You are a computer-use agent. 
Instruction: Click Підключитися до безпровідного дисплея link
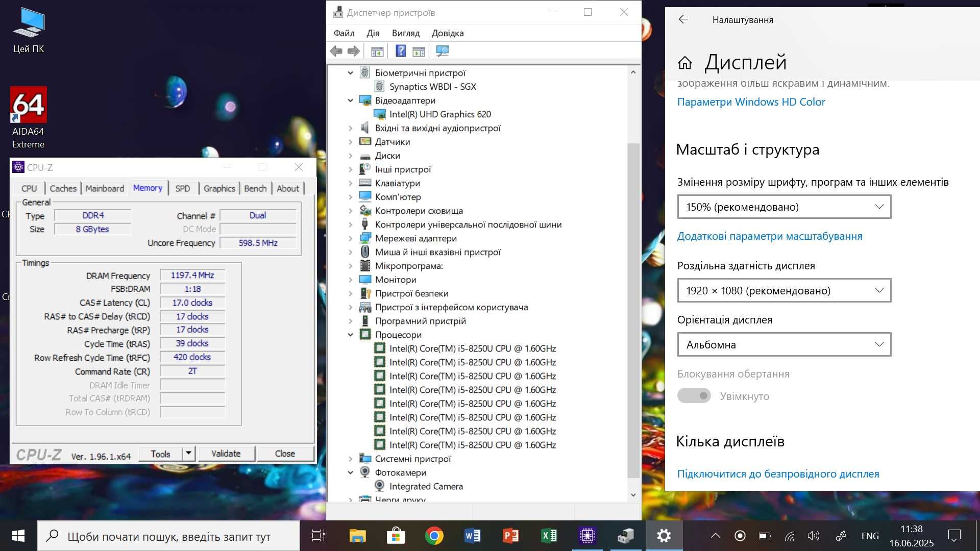click(x=778, y=474)
